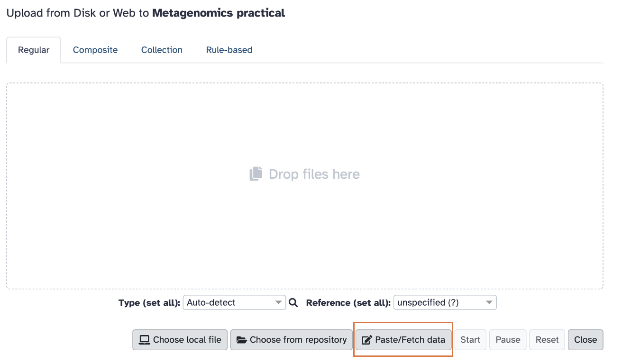This screenshot has height=364, width=622.
Task: Click the magnifier icon next to Type
Action: tap(293, 302)
